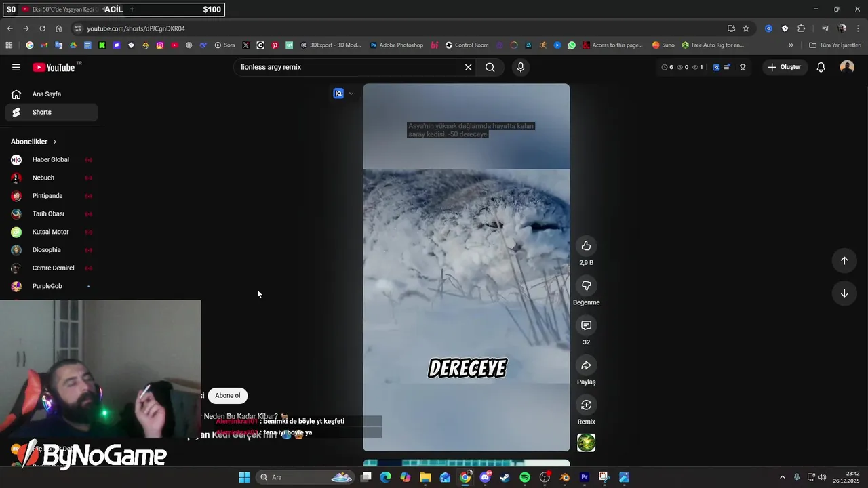Viewport: 868px width, 488px height.
Task: Open the Cemre Demirel channel
Action: [x=52, y=268]
